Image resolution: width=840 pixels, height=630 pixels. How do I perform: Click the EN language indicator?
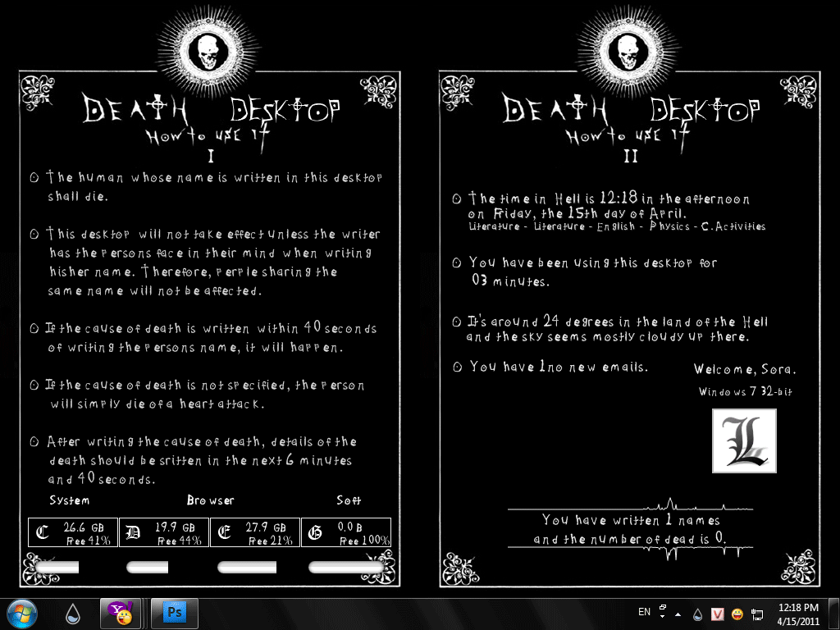tap(645, 612)
